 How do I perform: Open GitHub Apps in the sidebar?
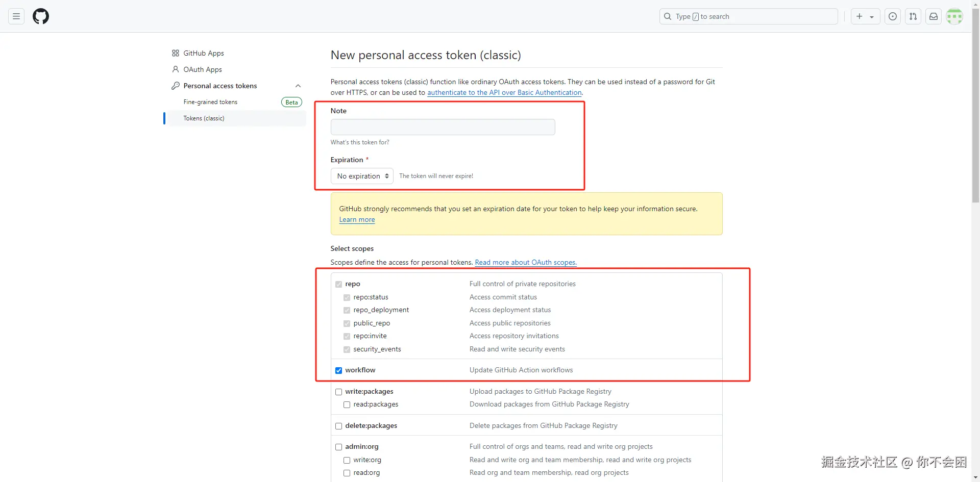(x=204, y=53)
